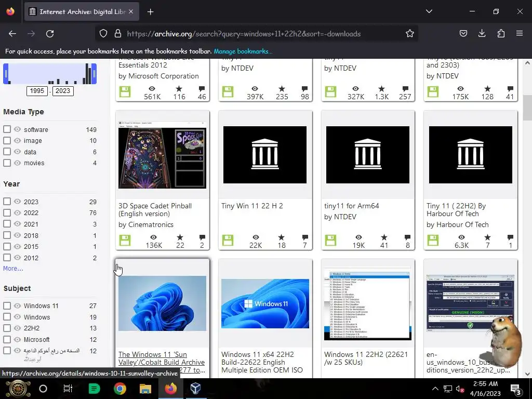Viewport: 532px width, 399px height.
Task: Open the notification center with 3 alerts
Action: coord(516,390)
